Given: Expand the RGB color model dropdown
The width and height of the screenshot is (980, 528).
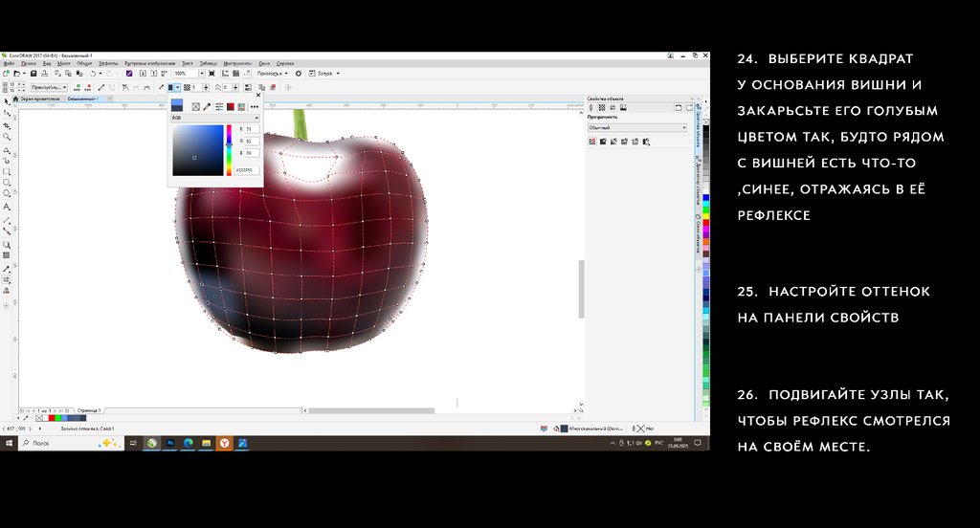Looking at the screenshot, I should [x=215, y=119].
